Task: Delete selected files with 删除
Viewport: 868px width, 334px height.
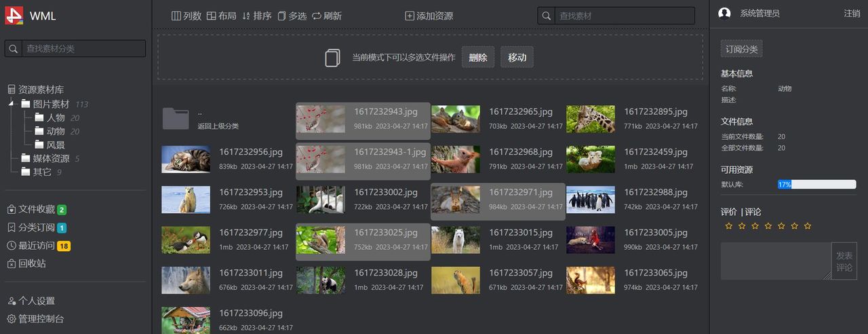Action: pos(478,58)
